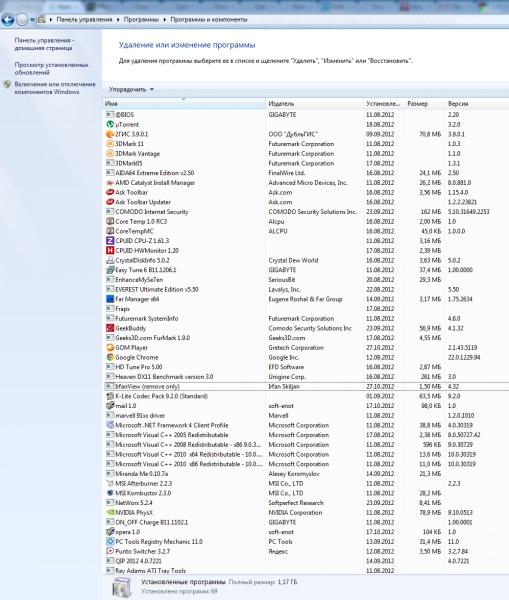Click Программы in the address bar
Image resolution: width=509 pixels, height=600 pixels.
coord(141,20)
